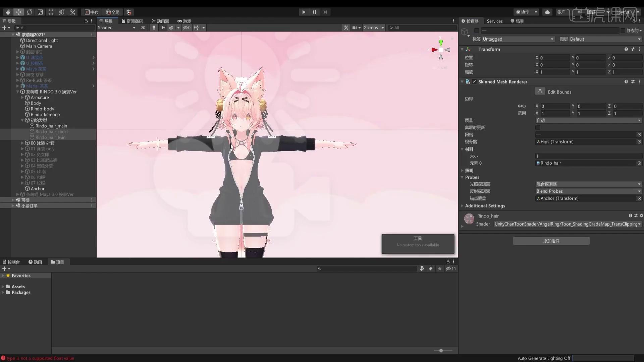This screenshot has height=362, width=644.
Task: Click the 添加组件 button
Action: click(x=551, y=241)
